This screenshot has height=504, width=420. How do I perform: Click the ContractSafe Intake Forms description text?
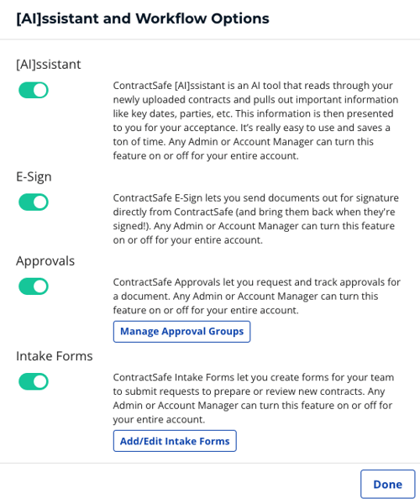pos(253,398)
